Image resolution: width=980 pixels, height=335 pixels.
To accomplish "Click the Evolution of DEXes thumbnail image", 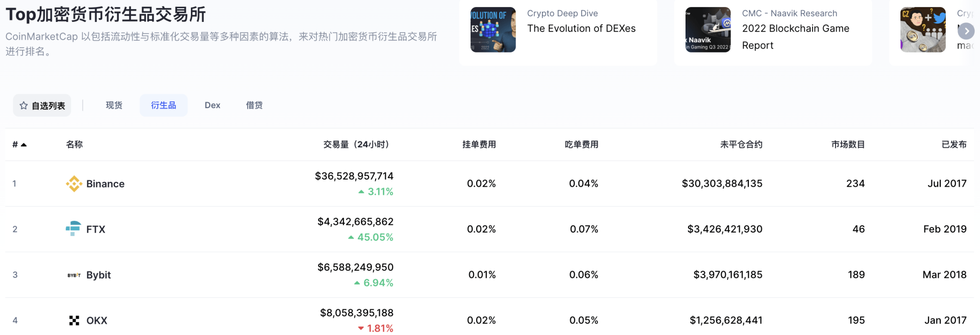I will [493, 30].
